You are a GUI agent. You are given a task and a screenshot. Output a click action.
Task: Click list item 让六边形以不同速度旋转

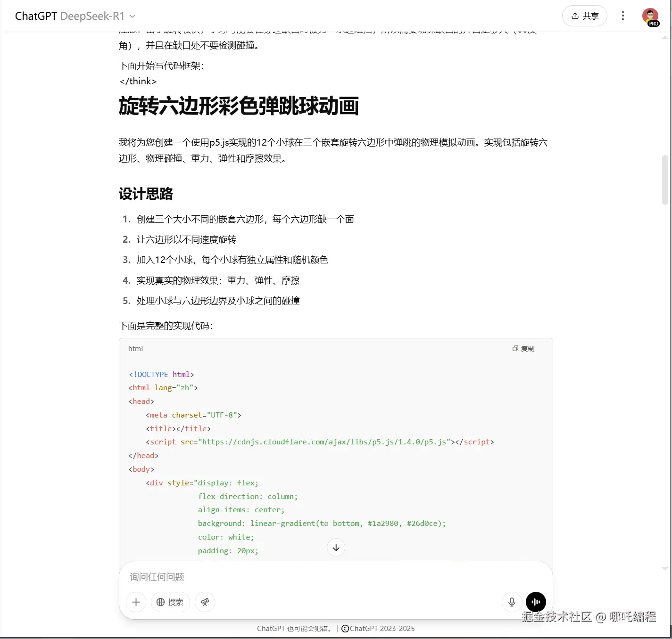pyautogui.click(x=186, y=239)
